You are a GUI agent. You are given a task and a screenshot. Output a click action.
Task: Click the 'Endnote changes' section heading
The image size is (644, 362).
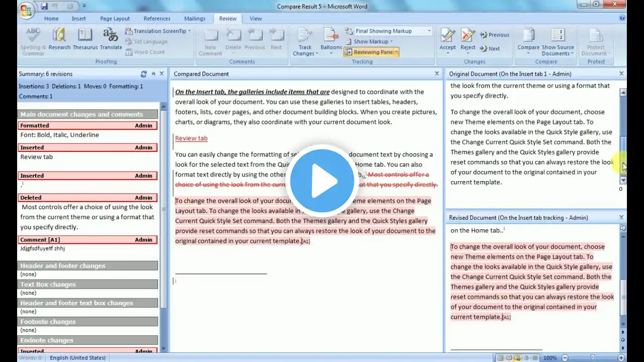[x=88, y=340]
